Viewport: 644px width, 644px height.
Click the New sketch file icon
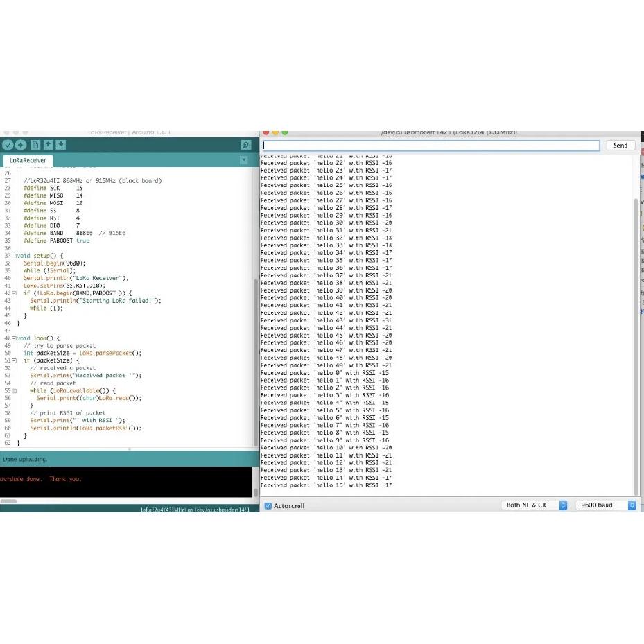(35, 145)
